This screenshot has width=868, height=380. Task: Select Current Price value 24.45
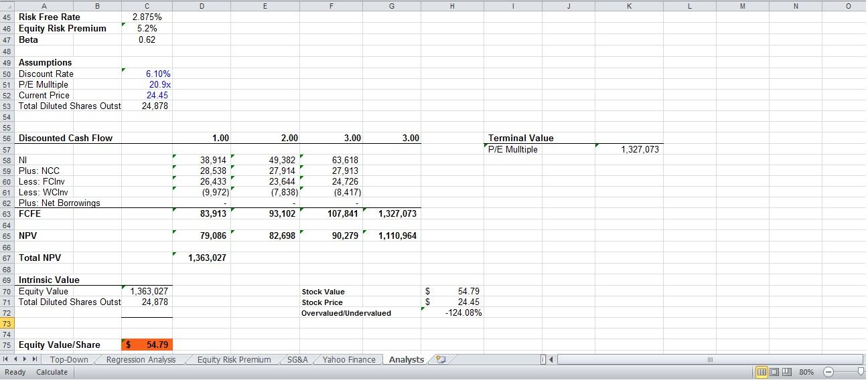(147, 95)
